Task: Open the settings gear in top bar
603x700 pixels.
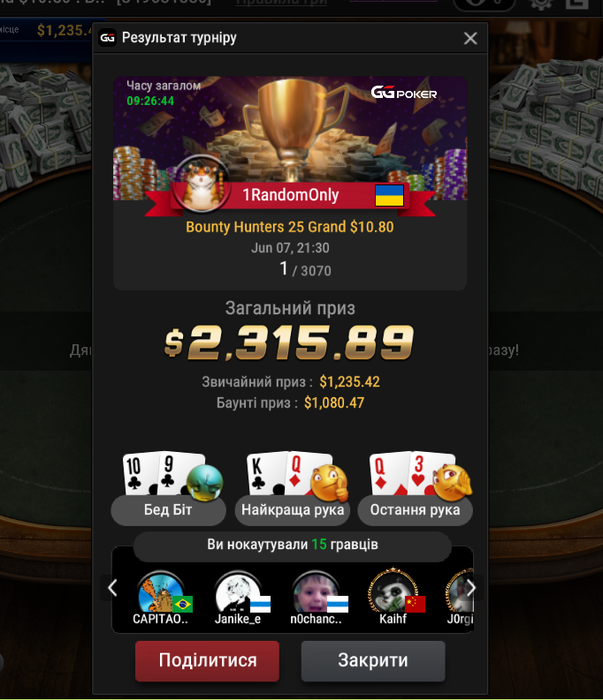Action: coord(541,4)
